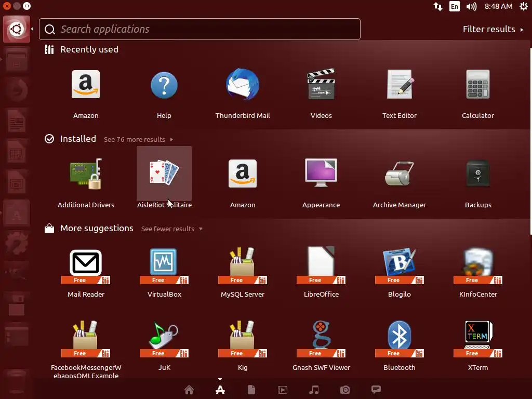
Task: Select XTerm suggestion
Action: pos(478,339)
